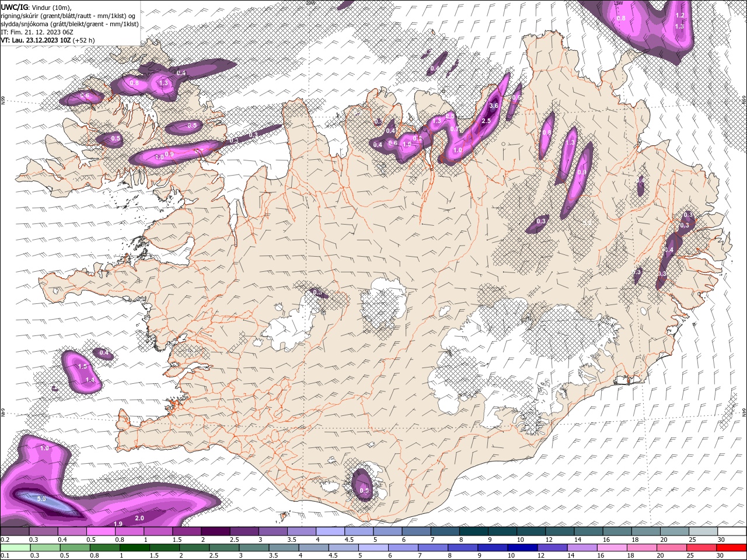Pick upper legend swatch starting at 12
This screenshot has width=747, height=560.
[x=560, y=531]
